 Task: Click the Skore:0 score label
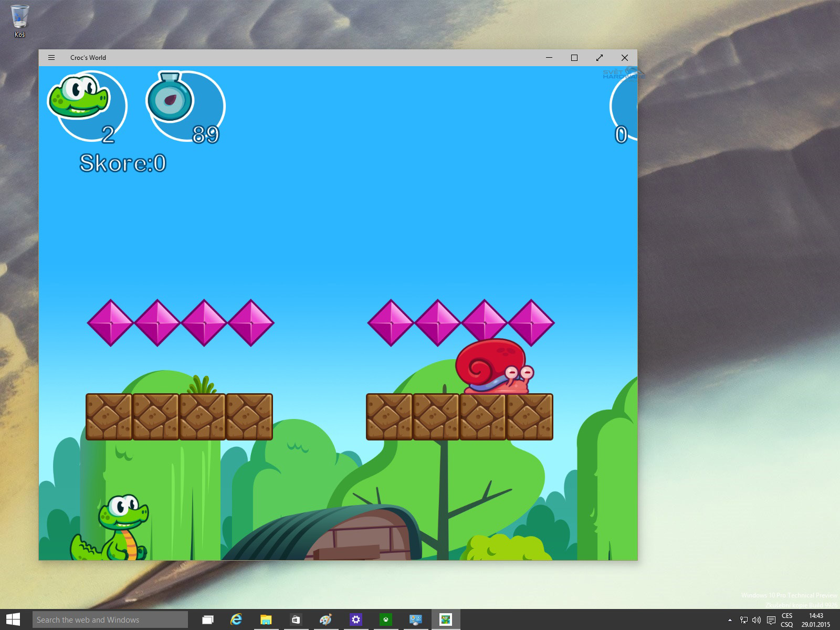click(123, 163)
